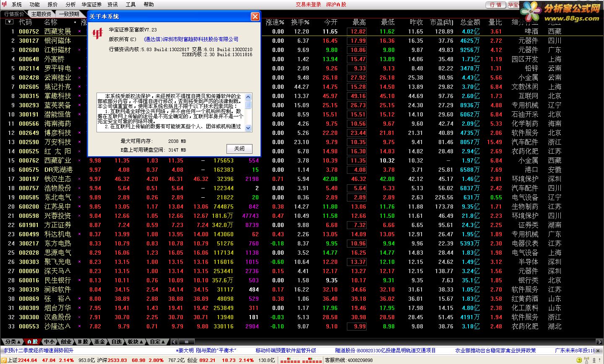Open the column dropdown arrow beside 代码
Image resolution: width=604 pixels, height=364 pixels.
click(9, 22)
